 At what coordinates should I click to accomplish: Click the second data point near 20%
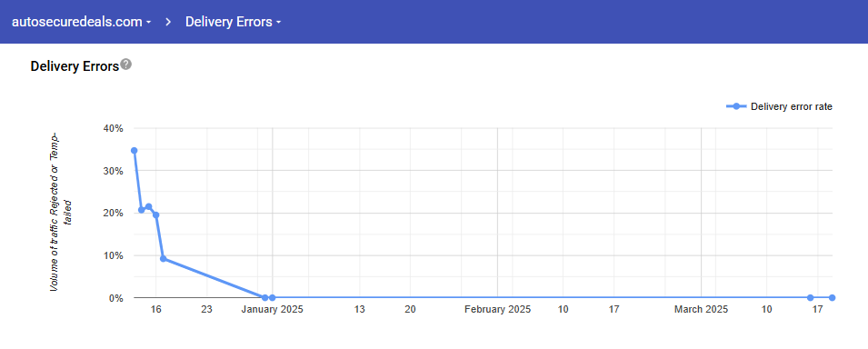[141, 210]
